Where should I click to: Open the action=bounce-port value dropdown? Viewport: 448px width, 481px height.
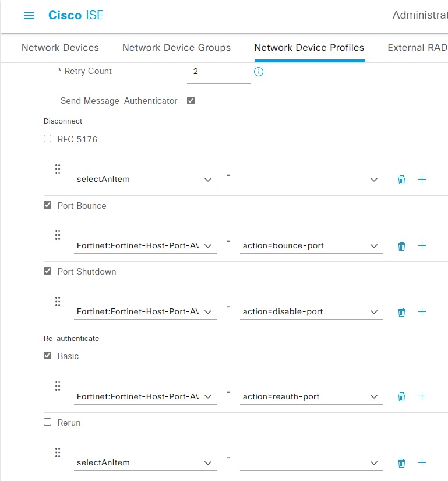(311, 246)
